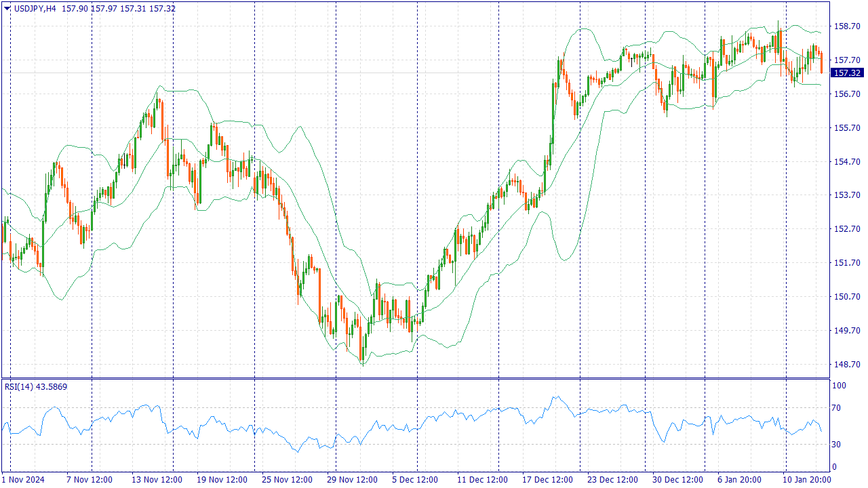The image size is (868, 488).
Task: Click the 29 Nov 12:00 time label
Action: point(353,480)
